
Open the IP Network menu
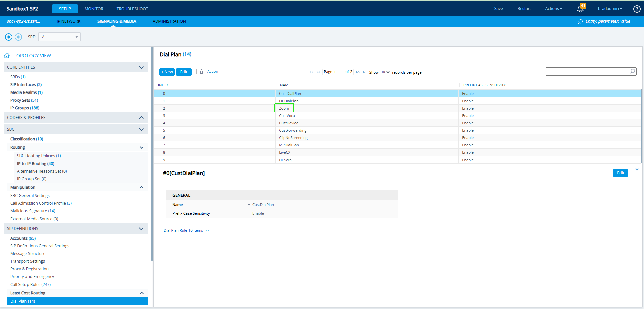click(x=68, y=21)
